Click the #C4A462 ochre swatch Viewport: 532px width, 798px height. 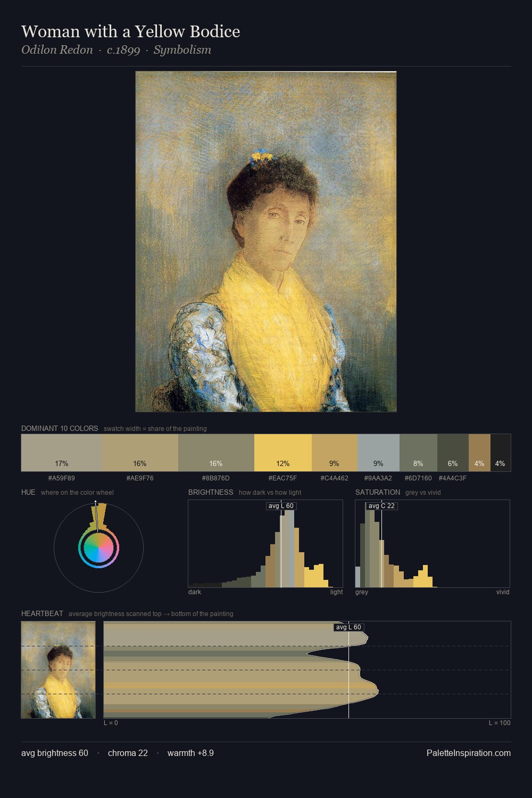click(335, 453)
